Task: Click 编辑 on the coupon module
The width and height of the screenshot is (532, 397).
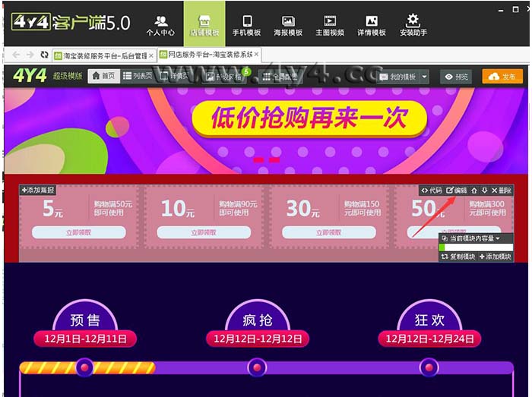Action: 456,191
